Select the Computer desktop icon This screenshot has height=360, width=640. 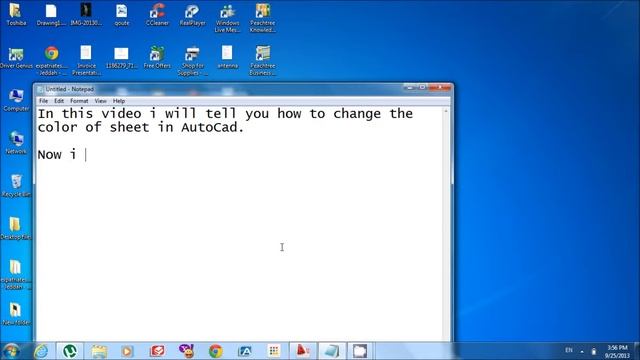coord(16,100)
